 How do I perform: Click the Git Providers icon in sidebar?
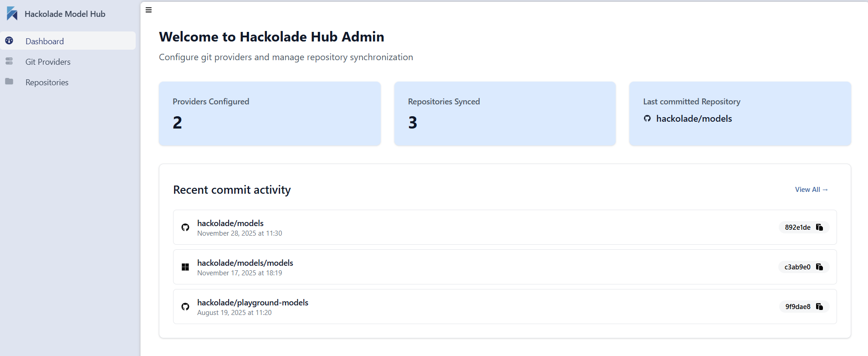click(9, 61)
